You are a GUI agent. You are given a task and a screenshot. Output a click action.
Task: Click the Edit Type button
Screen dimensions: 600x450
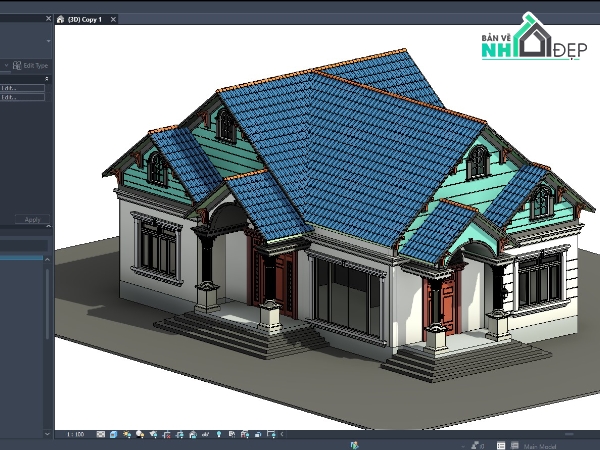31,65
